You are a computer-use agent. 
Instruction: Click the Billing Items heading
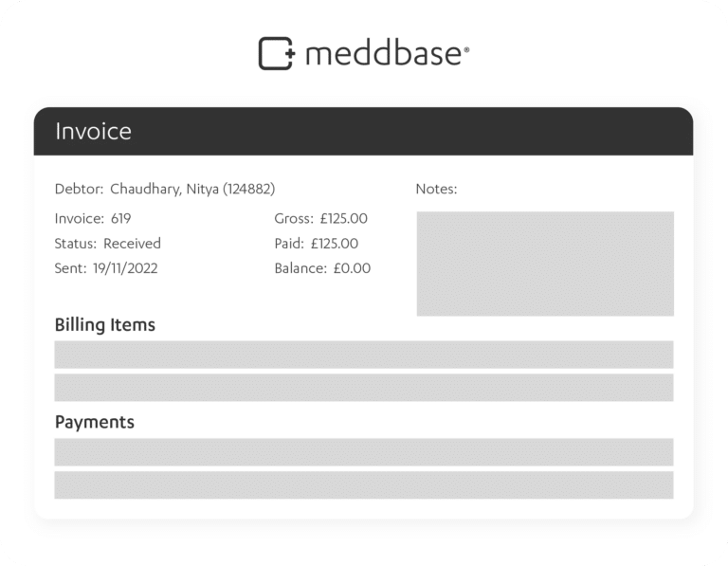point(105,325)
